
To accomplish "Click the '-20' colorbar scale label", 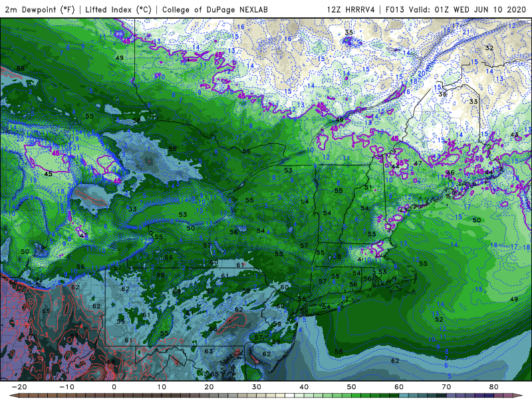I will [19, 387].
